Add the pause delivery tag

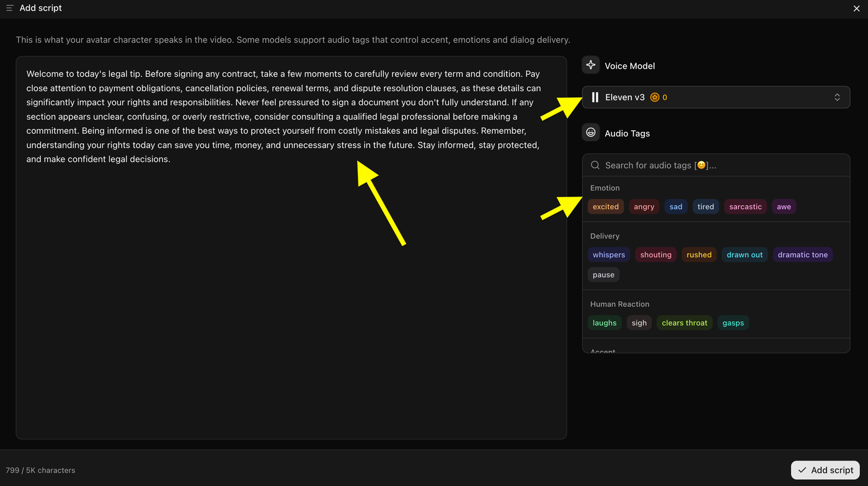pyautogui.click(x=603, y=275)
